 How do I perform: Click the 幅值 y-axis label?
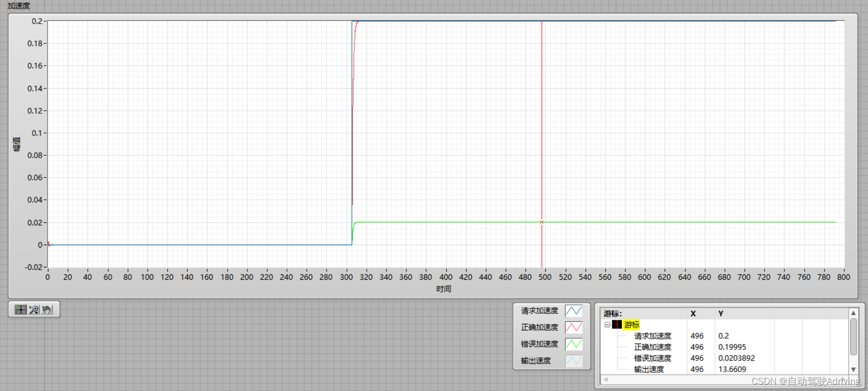16,144
